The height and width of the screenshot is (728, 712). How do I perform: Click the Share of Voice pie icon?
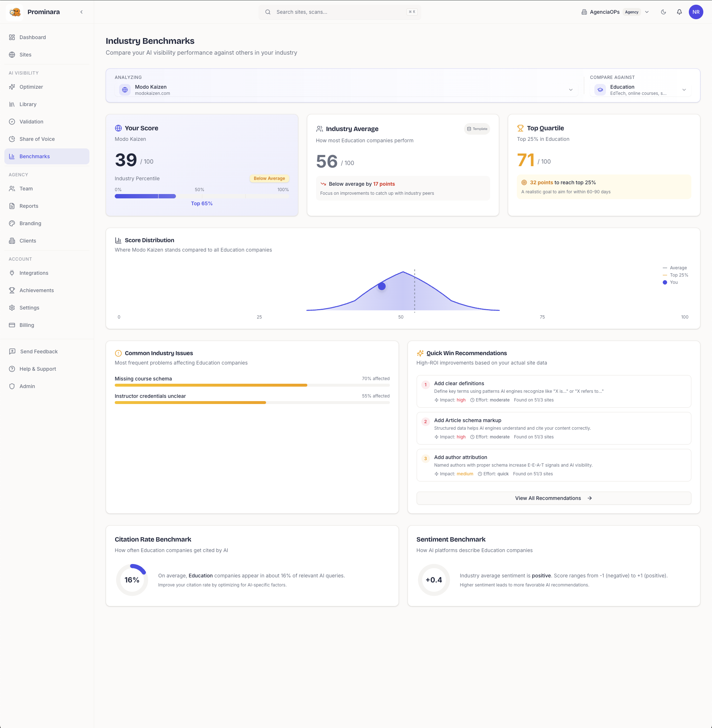pyautogui.click(x=12, y=139)
